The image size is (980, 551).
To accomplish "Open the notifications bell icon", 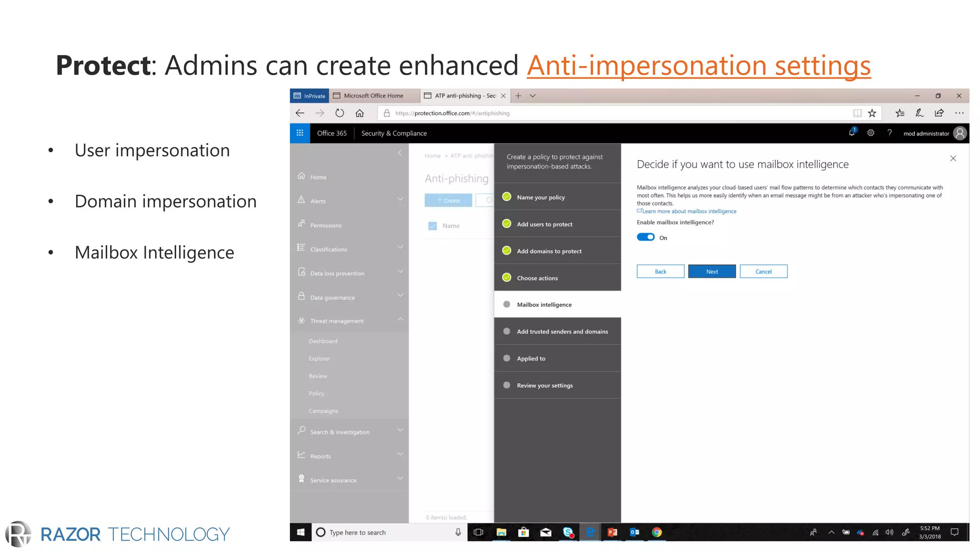I will coord(852,132).
